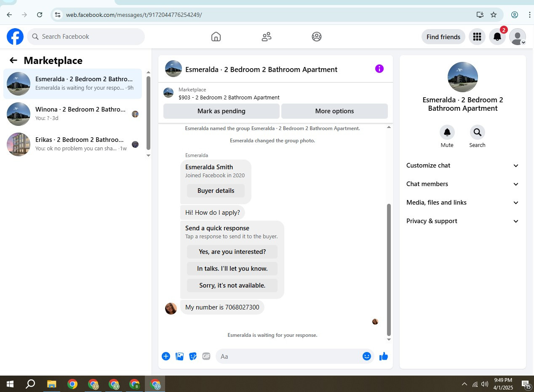Screen dimensions: 534x392
Task: Click Mark as pending button
Action: (x=222, y=111)
